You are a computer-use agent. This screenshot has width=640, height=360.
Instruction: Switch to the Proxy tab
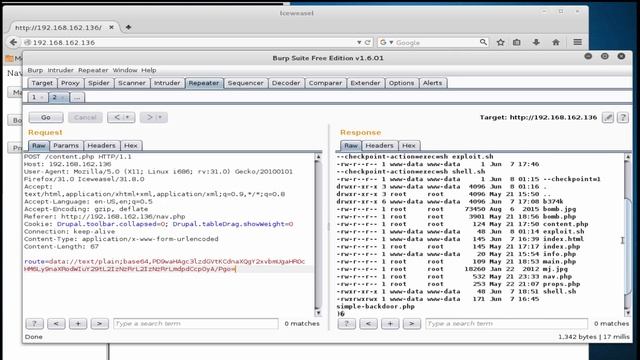70,83
